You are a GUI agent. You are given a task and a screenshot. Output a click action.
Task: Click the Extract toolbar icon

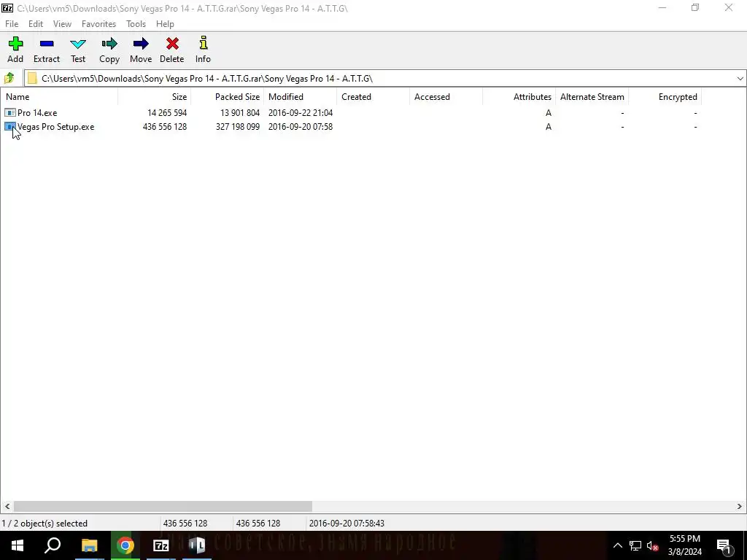coord(47,44)
